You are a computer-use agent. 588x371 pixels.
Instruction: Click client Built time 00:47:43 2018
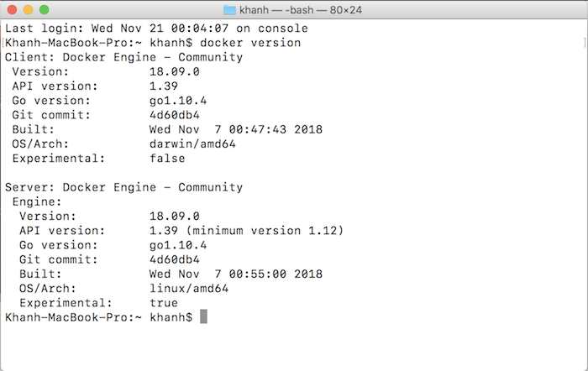(x=276, y=129)
